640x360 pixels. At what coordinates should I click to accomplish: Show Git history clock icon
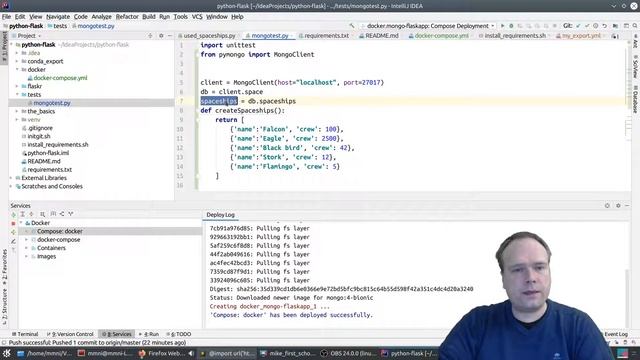coord(596,26)
